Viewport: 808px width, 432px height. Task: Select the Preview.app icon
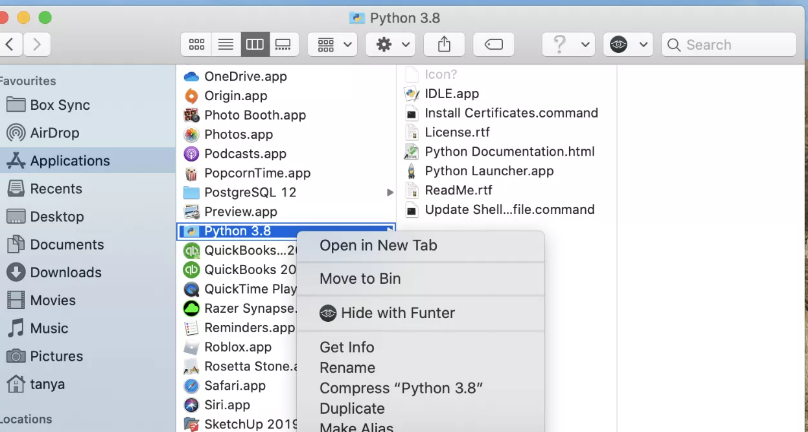click(x=191, y=211)
